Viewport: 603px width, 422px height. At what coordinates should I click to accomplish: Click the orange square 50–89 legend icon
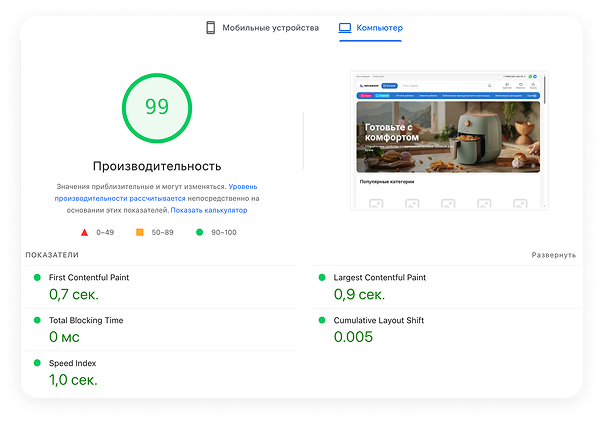tap(140, 232)
